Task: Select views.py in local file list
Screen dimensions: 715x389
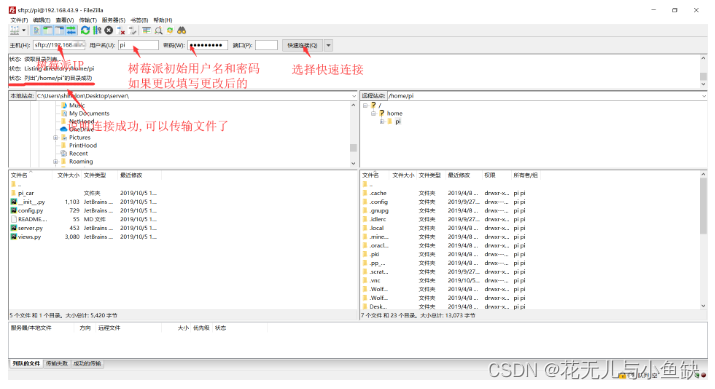Action: (30, 237)
